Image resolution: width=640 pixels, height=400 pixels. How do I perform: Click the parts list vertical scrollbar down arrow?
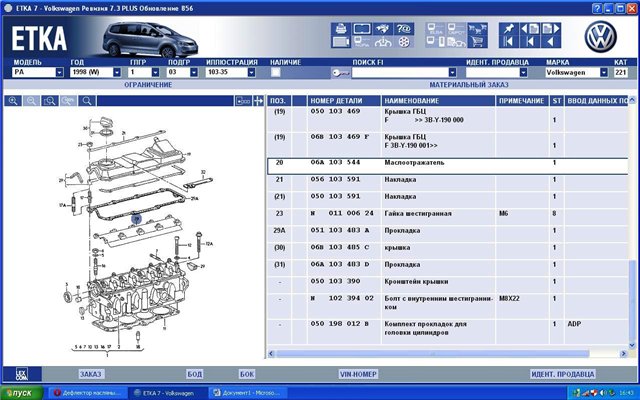click(x=632, y=345)
